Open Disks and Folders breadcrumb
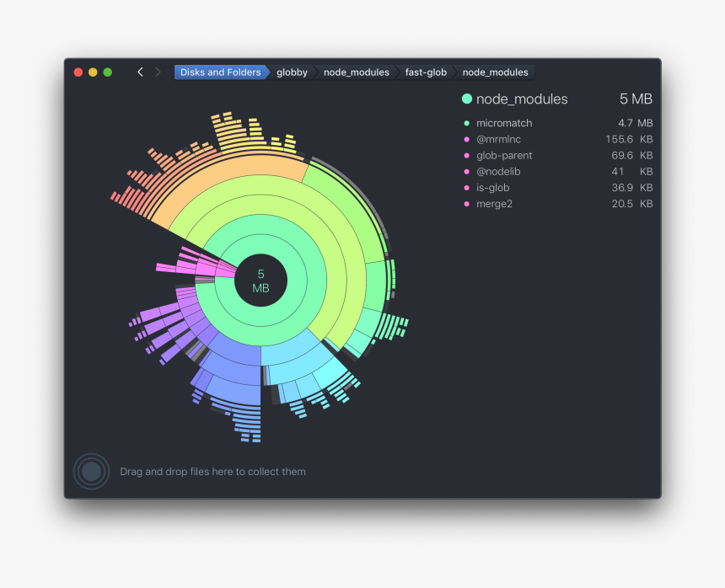Image resolution: width=725 pixels, height=588 pixels. (221, 72)
